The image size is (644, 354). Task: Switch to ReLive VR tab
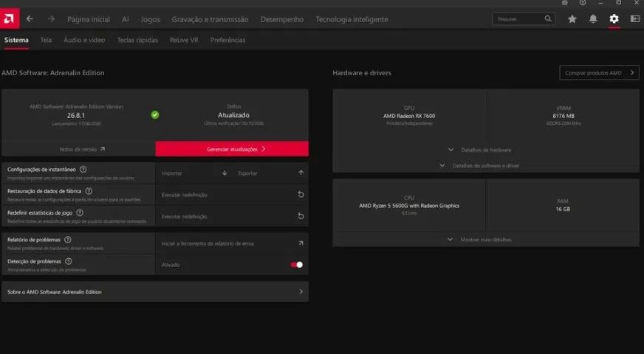click(x=184, y=40)
